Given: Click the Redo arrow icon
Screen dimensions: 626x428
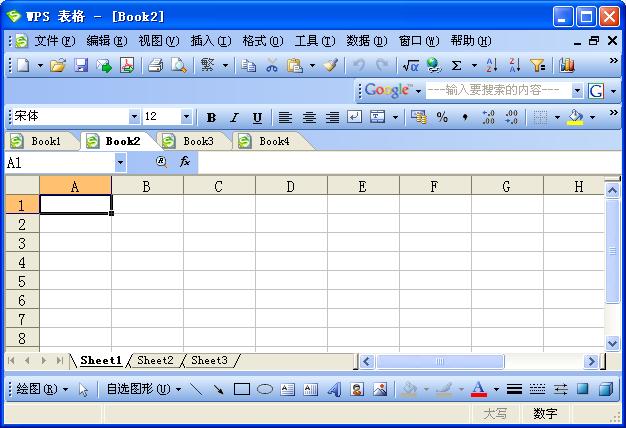Looking at the screenshot, I should (x=382, y=65).
